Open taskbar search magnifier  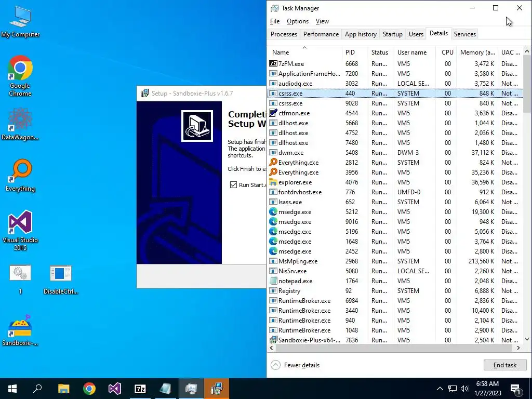click(x=37, y=389)
